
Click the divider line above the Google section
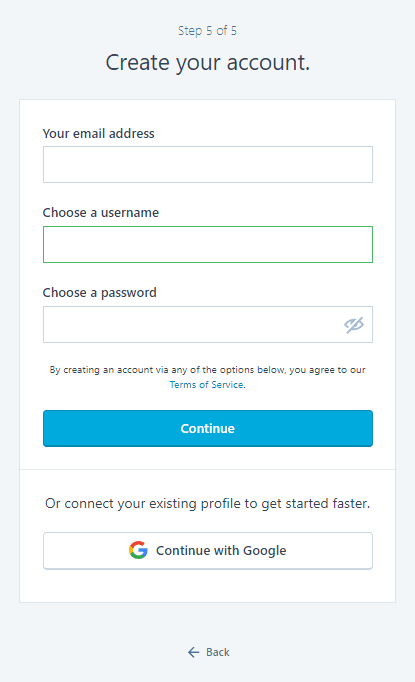tap(208, 469)
